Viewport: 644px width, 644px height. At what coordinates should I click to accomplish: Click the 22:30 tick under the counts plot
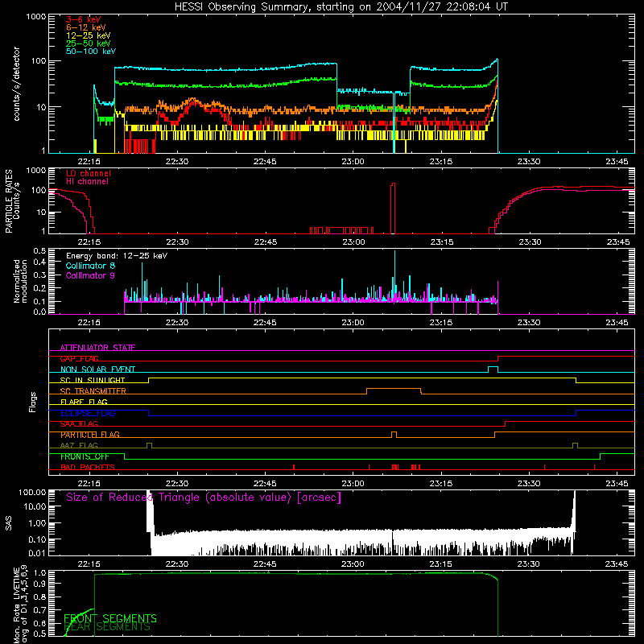[x=177, y=162]
